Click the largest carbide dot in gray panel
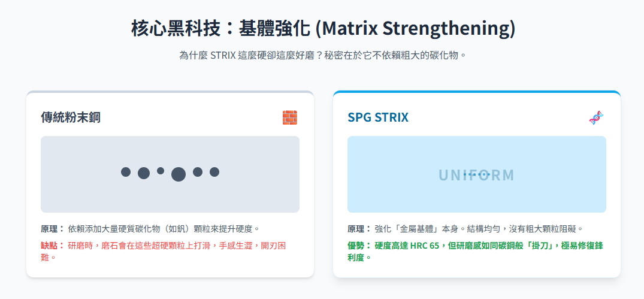Screen dimensions: 644x299 pyautogui.click(x=179, y=174)
